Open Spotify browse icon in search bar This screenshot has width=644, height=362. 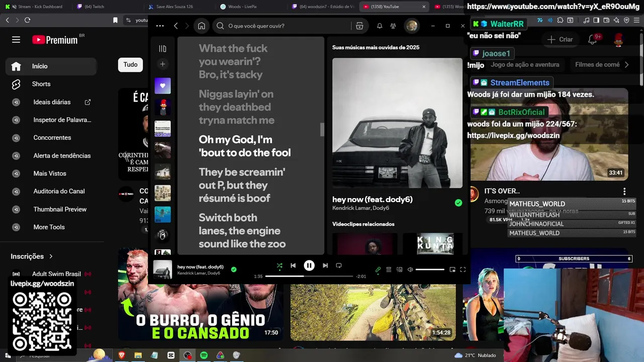(359, 26)
